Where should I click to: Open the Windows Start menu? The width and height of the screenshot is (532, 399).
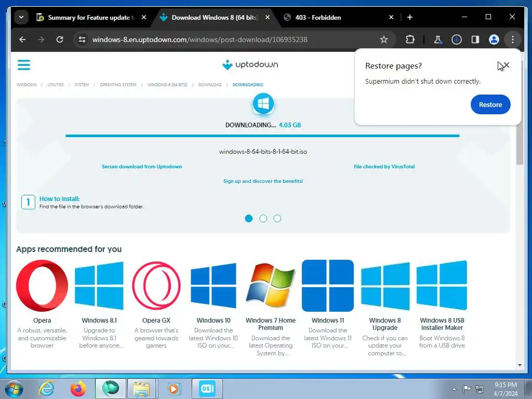pyautogui.click(x=14, y=389)
